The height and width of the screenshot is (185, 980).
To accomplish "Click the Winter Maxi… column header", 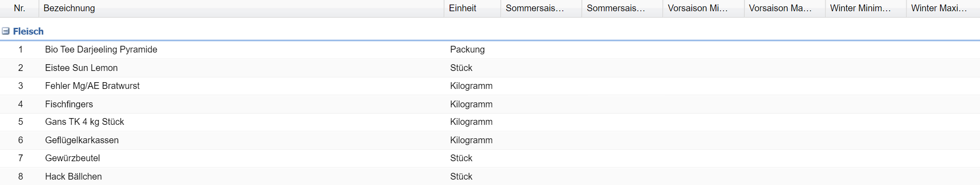I will coord(939,8).
